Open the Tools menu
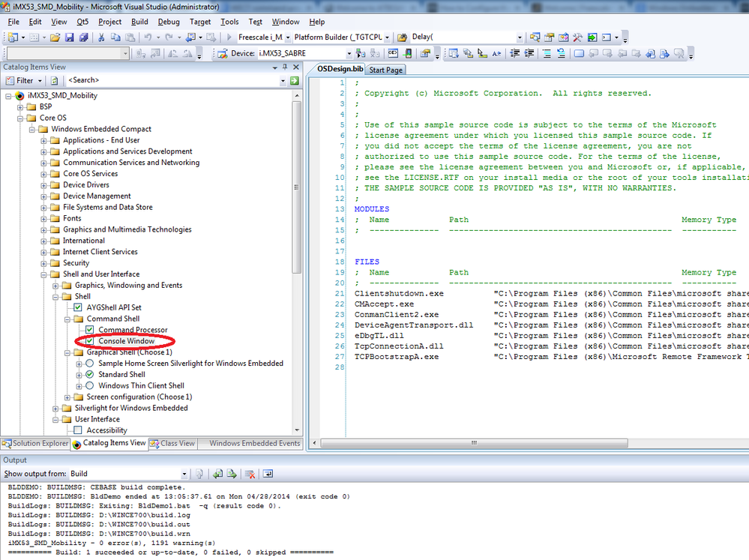Image resolution: width=749 pixels, height=560 pixels. point(229,22)
